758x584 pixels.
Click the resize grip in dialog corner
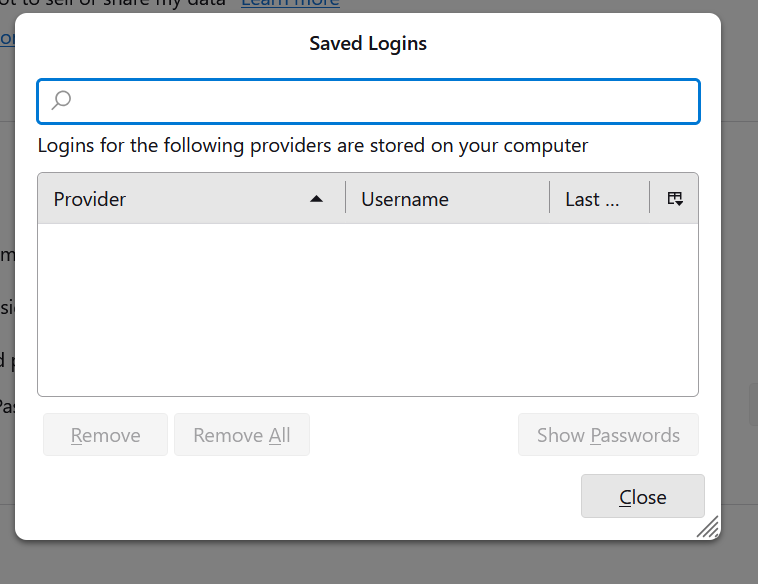pos(708,527)
